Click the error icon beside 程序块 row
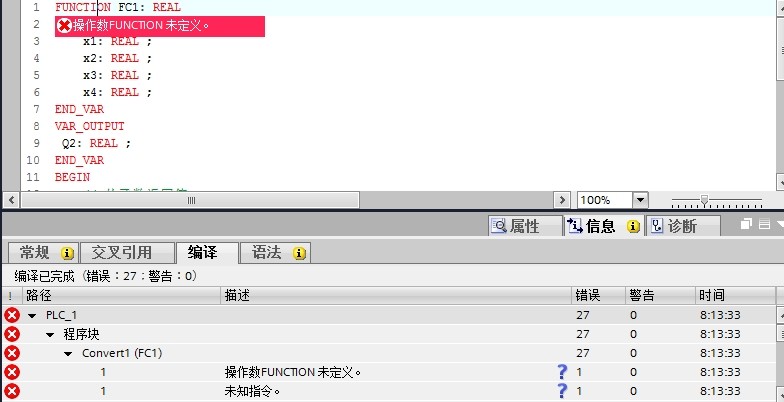 click(x=12, y=334)
